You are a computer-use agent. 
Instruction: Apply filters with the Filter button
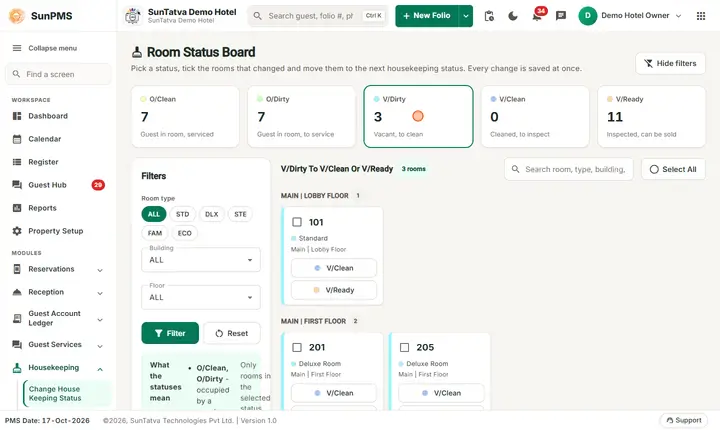(x=170, y=333)
